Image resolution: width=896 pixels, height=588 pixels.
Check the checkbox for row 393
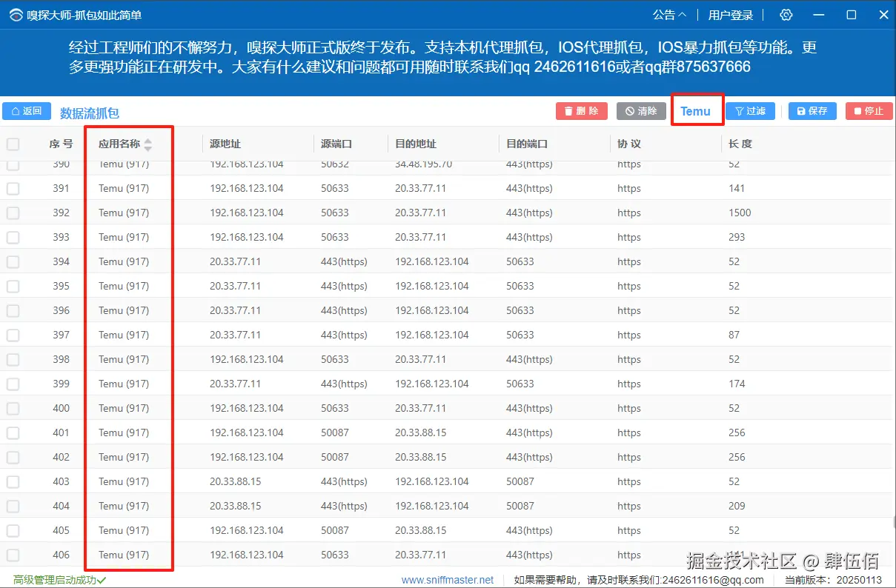coord(13,237)
